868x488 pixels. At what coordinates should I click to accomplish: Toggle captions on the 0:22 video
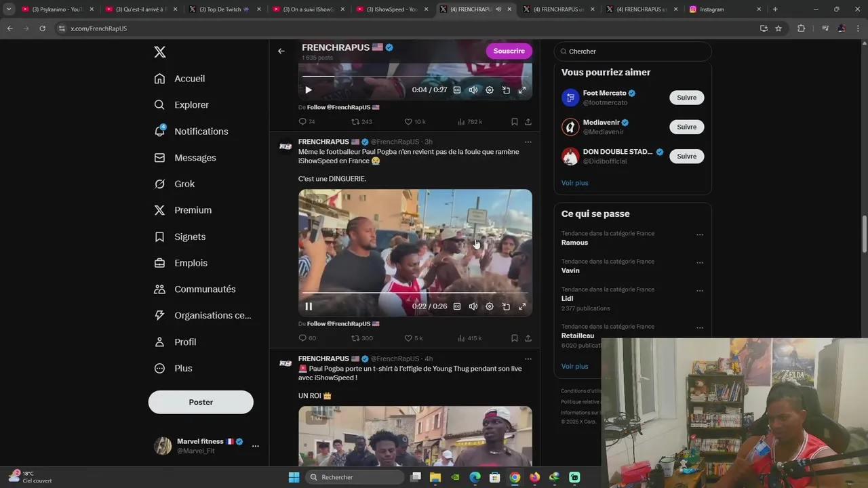pyautogui.click(x=457, y=306)
